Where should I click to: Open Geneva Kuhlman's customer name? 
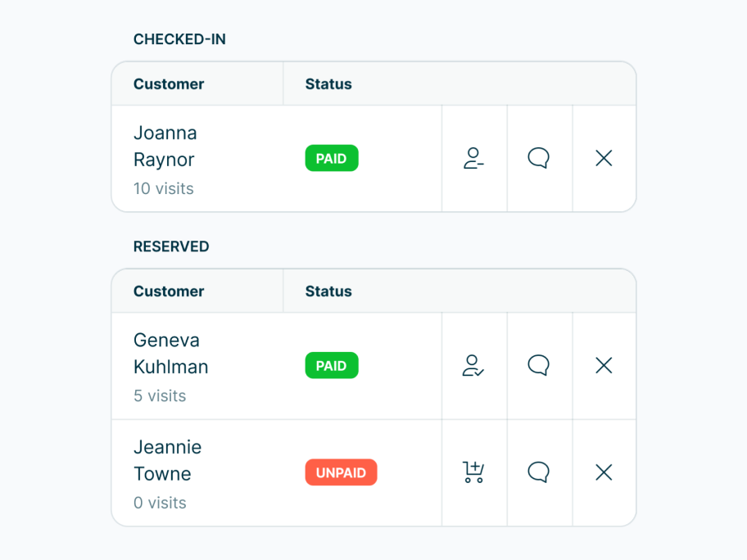click(x=170, y=353)
